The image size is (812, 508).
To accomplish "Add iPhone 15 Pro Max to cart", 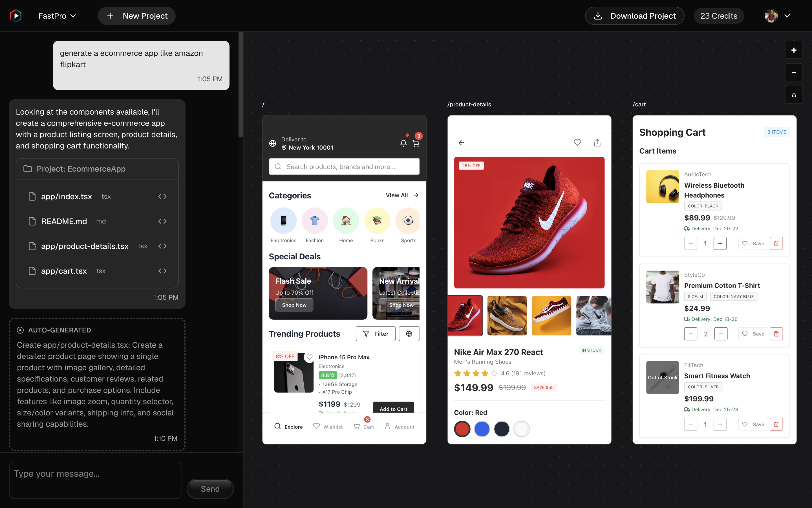I will (393, 408).
